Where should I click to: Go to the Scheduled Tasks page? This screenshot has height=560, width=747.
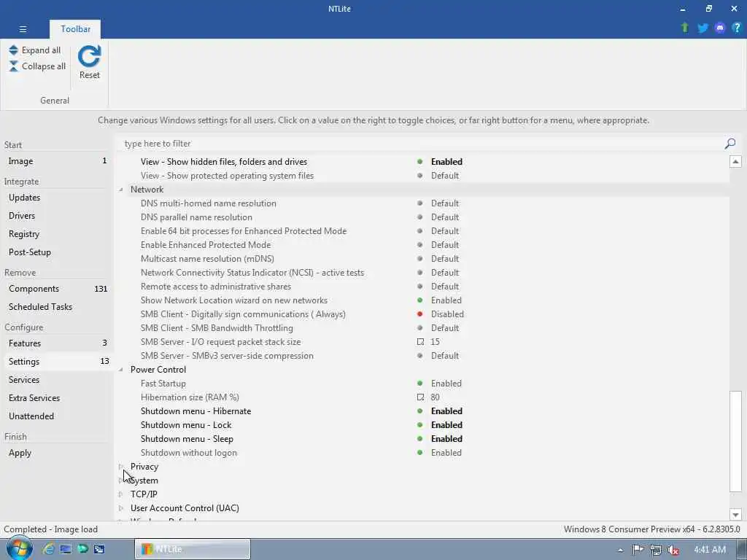(x=56, y=307)
